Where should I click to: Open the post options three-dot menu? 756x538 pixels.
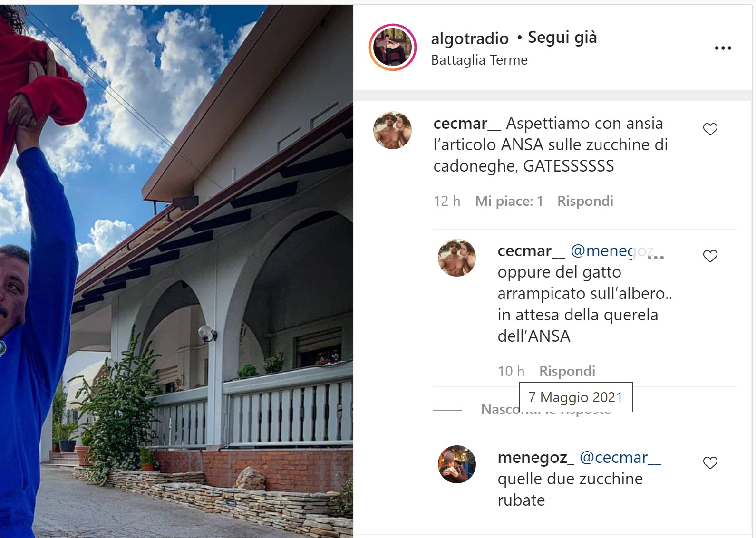[723, 48]
